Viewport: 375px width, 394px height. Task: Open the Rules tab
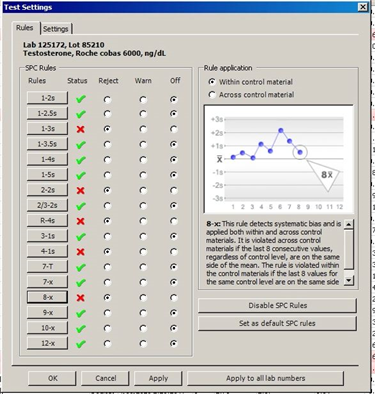tap(25, 28)
